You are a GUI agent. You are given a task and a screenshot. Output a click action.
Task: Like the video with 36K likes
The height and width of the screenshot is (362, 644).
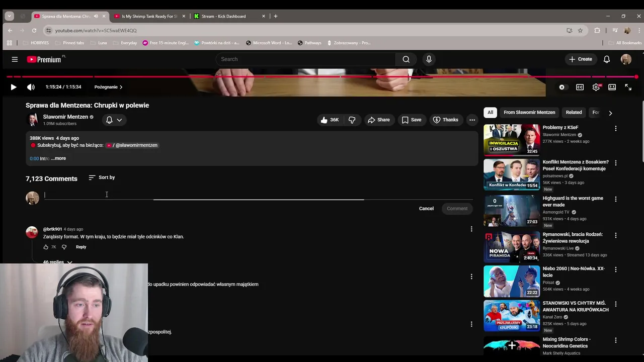[x=330, y=120]
